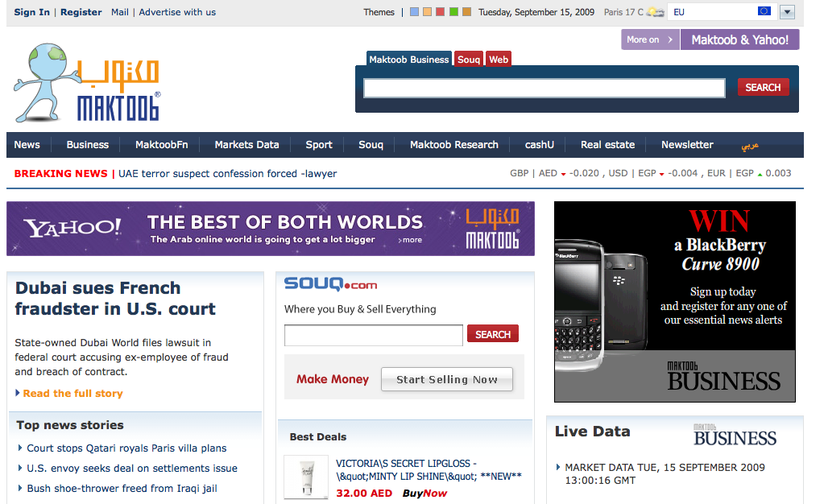
Task: Open the Mail link
Action: 120,12
